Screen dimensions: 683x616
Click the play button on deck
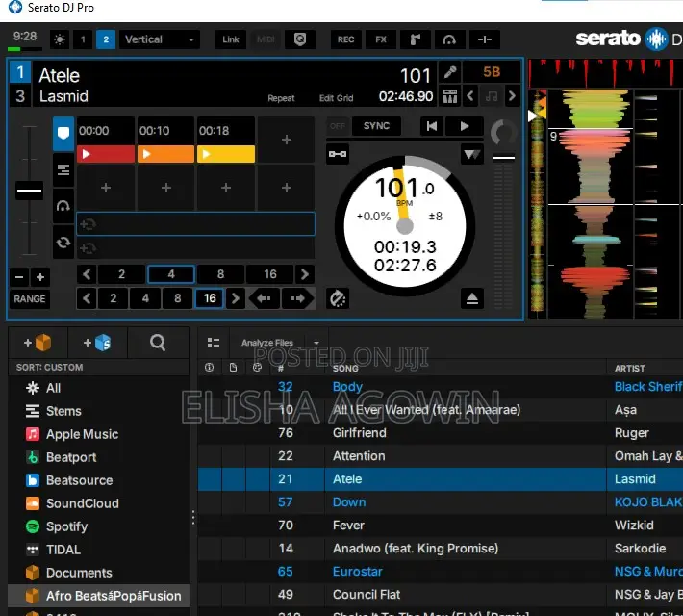pyautogui.click(x=465, y=126)
